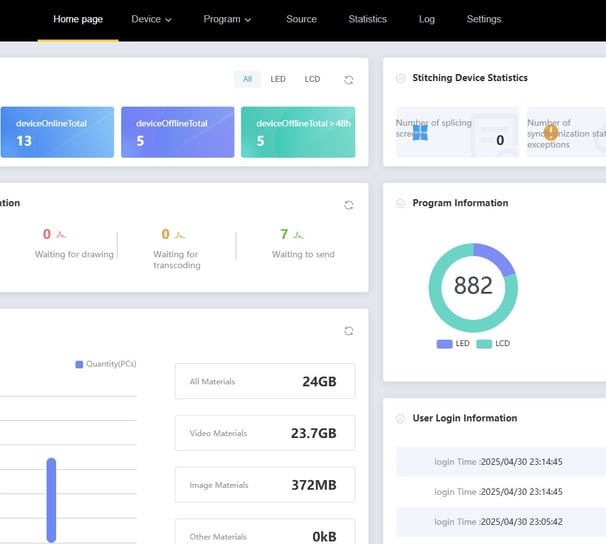Click the orange synchronization exception warning icon
Screen dimensions: 606x544
pos(551,133)
